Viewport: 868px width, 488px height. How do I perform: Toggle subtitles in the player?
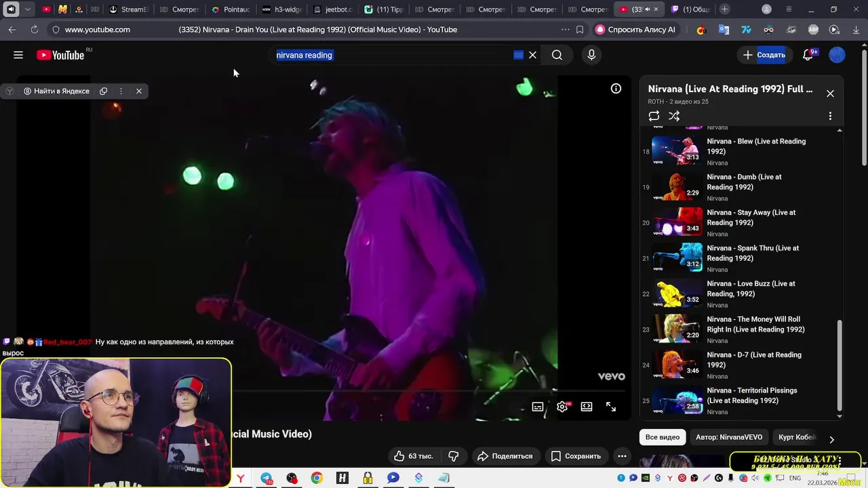[538, 407]
